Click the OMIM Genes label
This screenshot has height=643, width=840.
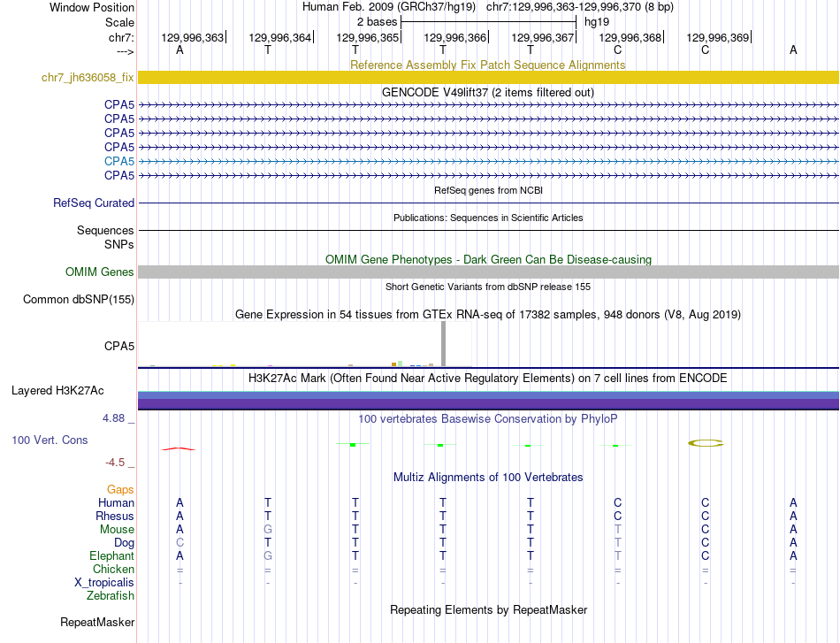pyautogui.click(x=100, y=272)
